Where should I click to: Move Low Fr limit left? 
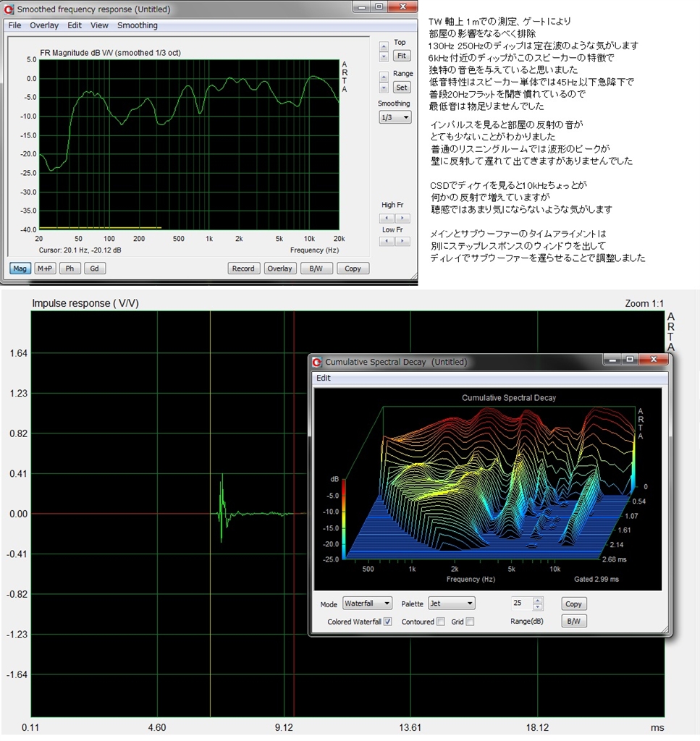click(387, 242)
